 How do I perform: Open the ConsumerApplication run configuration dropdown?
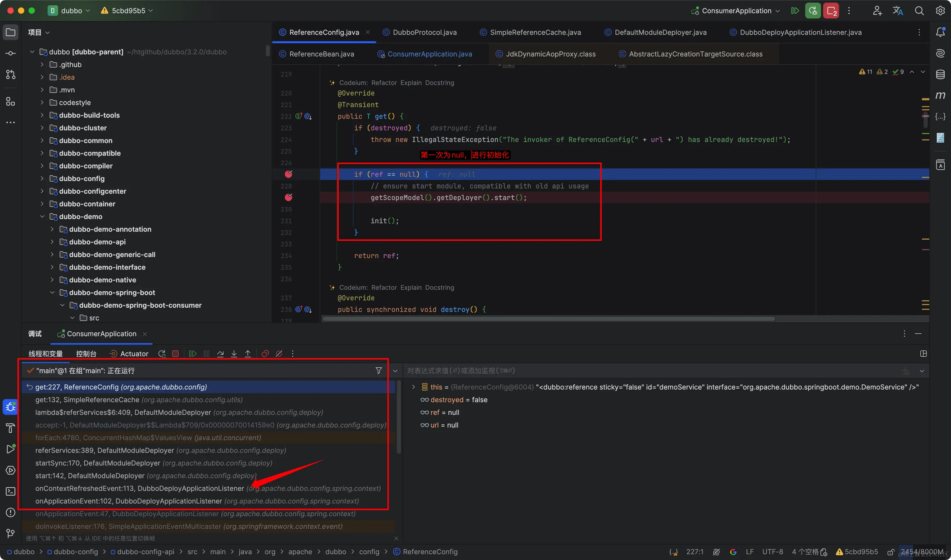pyautogui.click(x=736, y=11)
